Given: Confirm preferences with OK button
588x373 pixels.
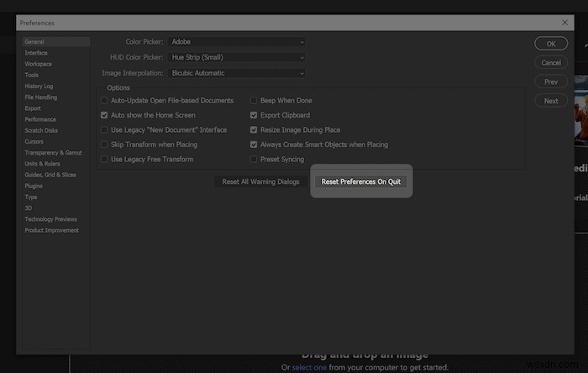Looking at the screenshot, I should [x=551, y=44].
